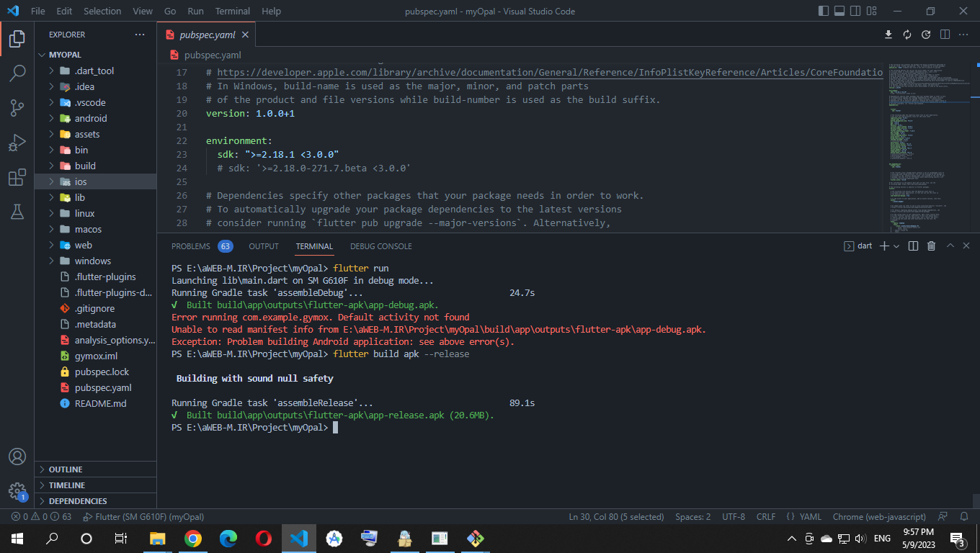980x553 pixels.
Task: Open the Source Control view
Action: pyautogui.click(x=17, y=108)
